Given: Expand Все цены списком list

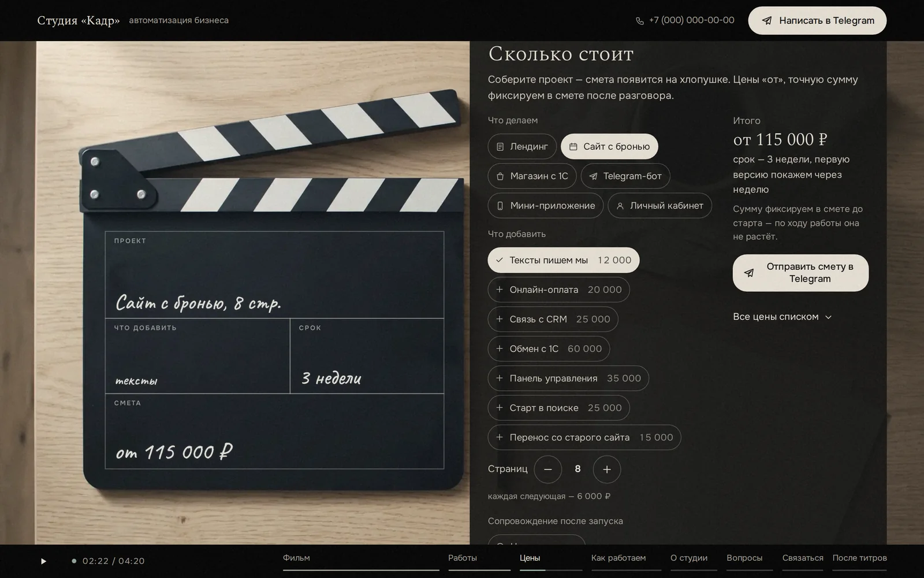Looking at the screenshot, I should 782,317.
